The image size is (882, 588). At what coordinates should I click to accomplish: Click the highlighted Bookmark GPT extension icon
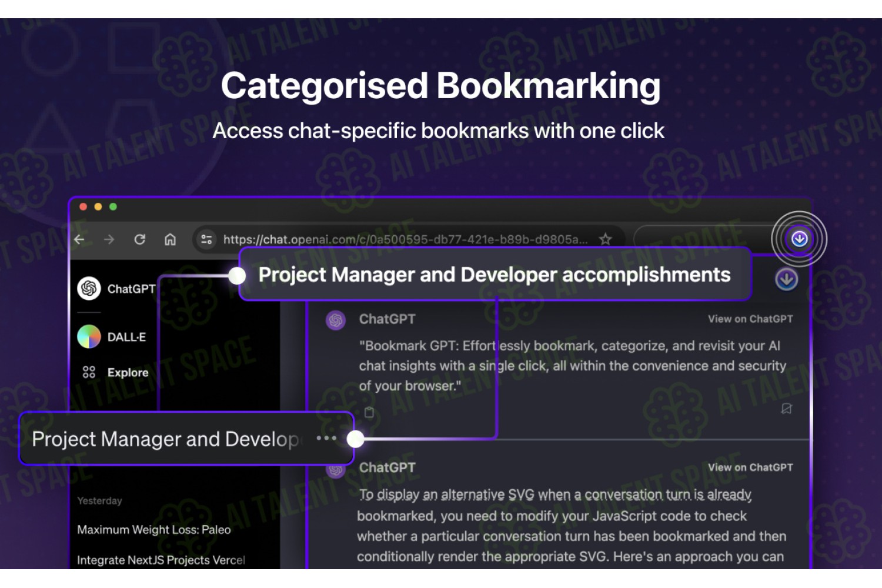point(799,239)
